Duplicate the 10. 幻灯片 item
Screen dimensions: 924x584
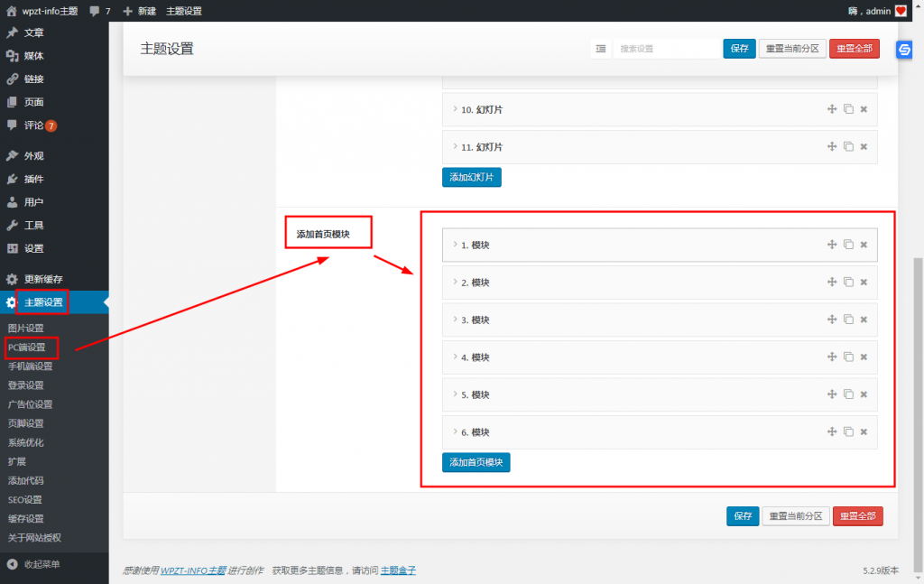point(848,109)
